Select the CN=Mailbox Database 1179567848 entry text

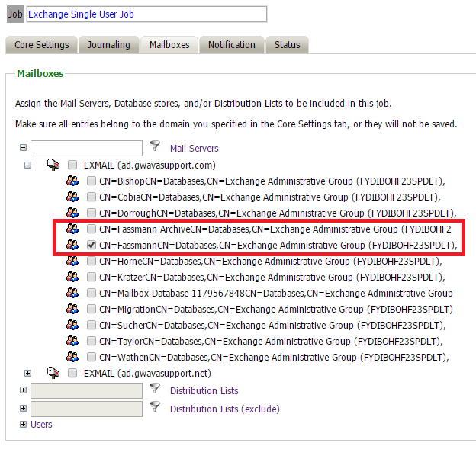276,294
